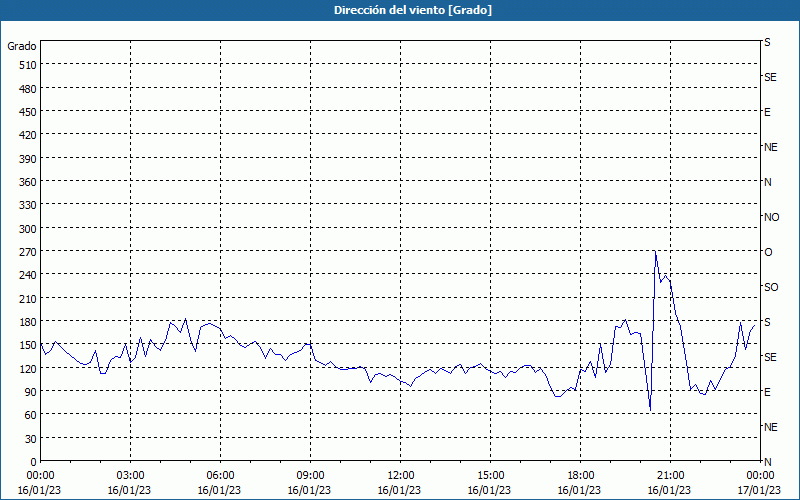Select the "Grado" axis unit label
The image size is (800, 500).
[x=22, y=46]
